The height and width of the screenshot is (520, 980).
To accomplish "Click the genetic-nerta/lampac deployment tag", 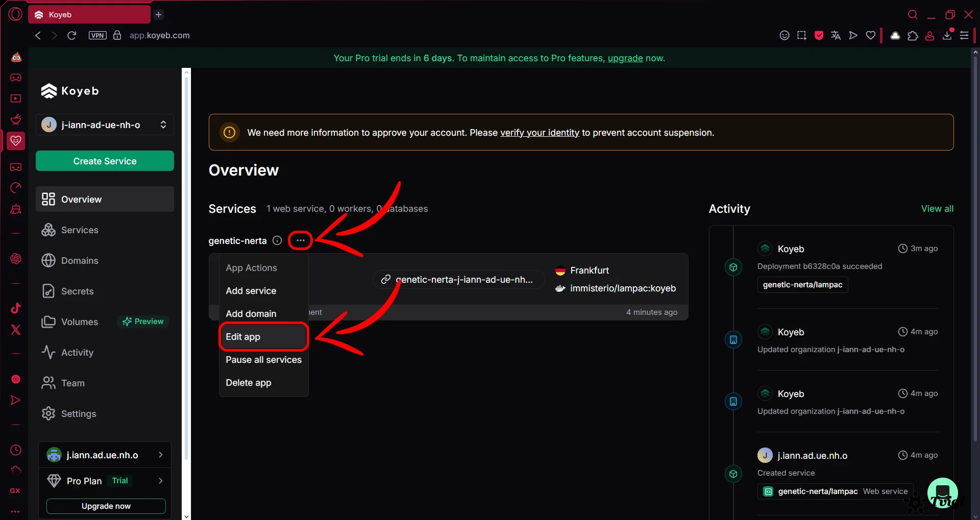I will coord(802,285).
